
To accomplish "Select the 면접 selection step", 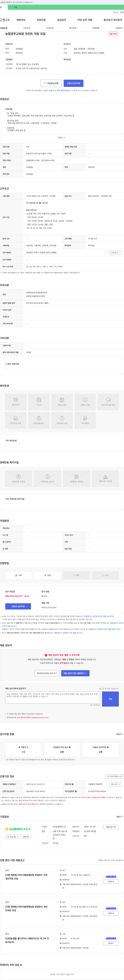I will (x=48, y=575).
